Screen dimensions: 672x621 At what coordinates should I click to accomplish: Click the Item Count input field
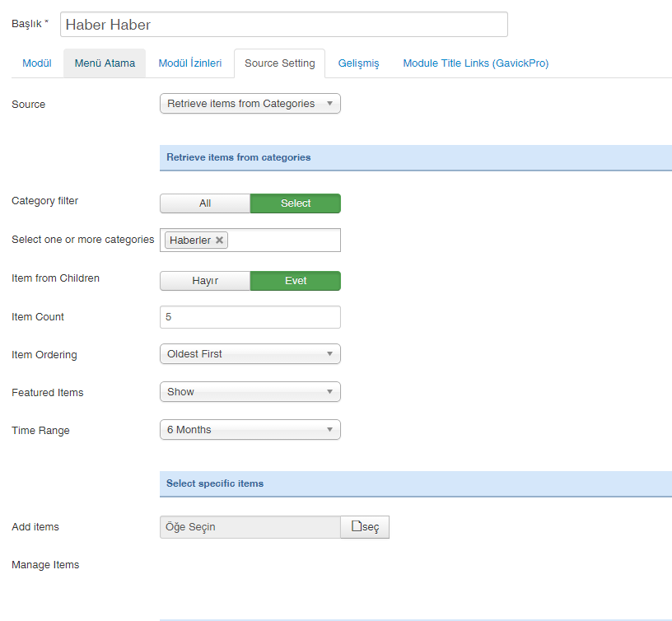250,317
